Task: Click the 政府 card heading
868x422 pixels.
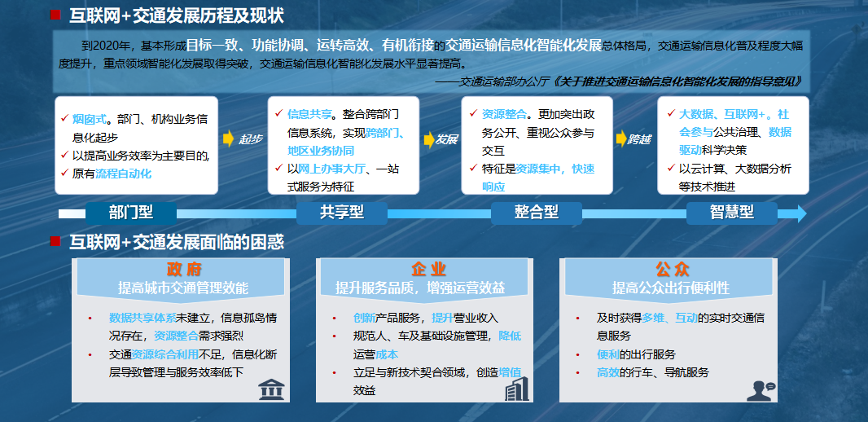Action: (183, 270)
